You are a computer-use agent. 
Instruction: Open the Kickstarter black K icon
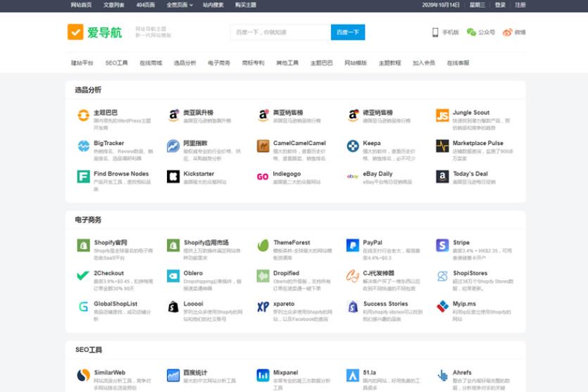coord(173,177)
